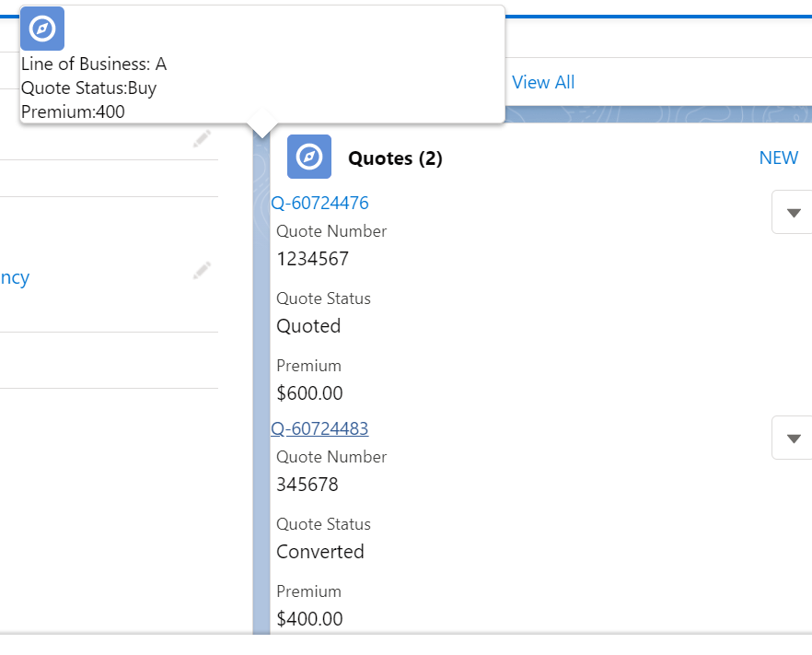812x655 pixels.
Task: Open the action dropdown for quote Q-60724476
Action: coord(793,213)
